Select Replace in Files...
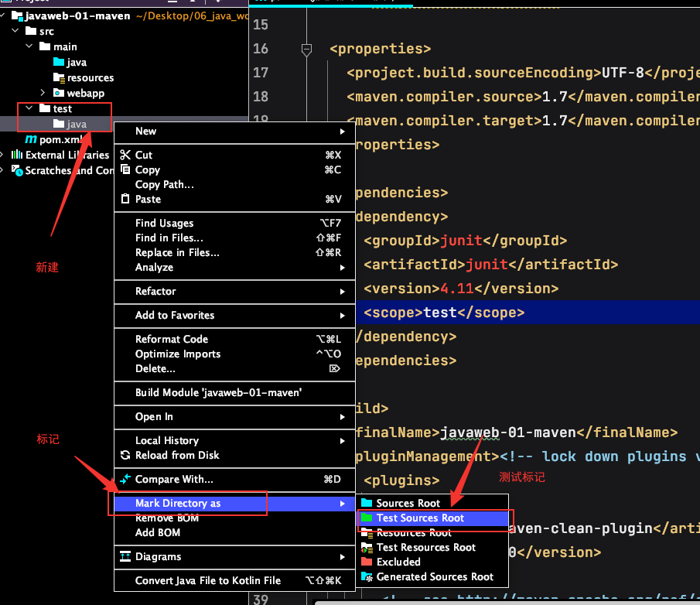 [234, 252]
